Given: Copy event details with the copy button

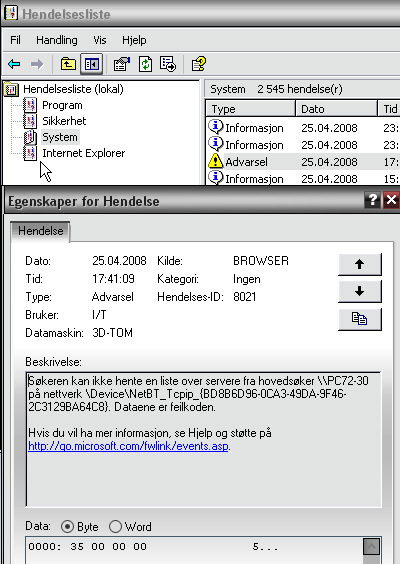Looking at the screenshot, I should tap(360, 319).
